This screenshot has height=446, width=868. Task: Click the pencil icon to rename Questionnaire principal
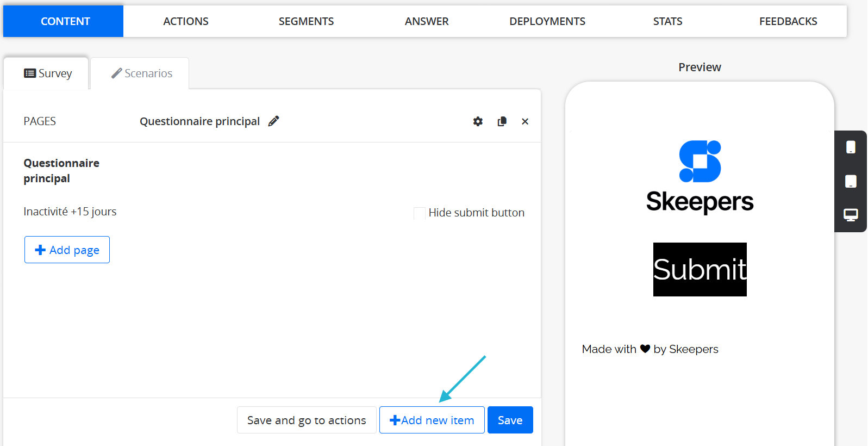click(273, 121)
